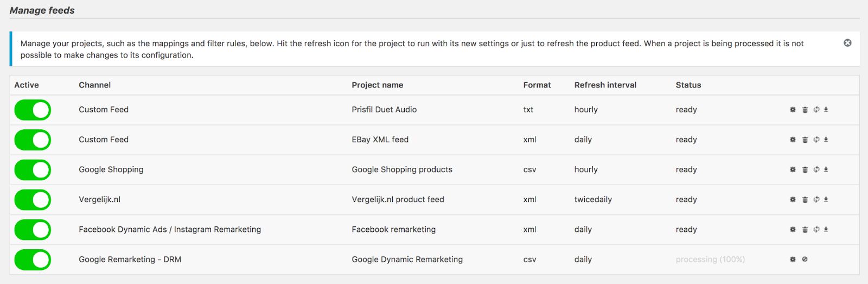Delete the Google Shopping products project

pos(805,169)
